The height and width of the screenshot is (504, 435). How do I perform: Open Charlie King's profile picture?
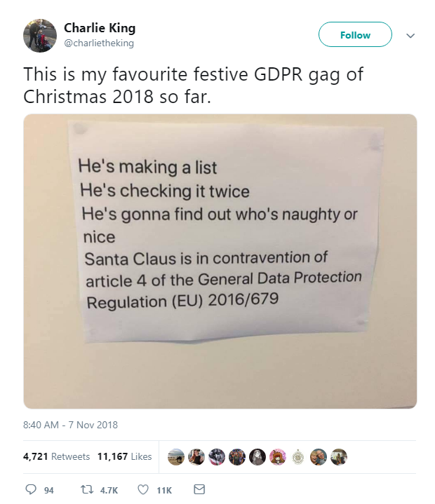pos(40,35)
